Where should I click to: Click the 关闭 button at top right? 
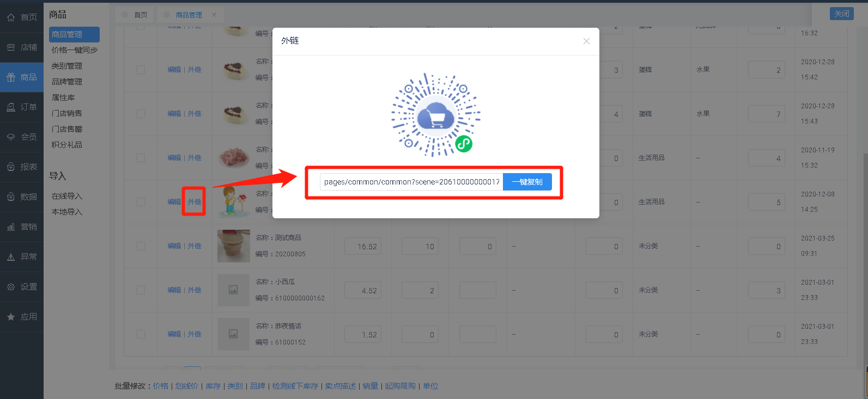tap(842, 14)
